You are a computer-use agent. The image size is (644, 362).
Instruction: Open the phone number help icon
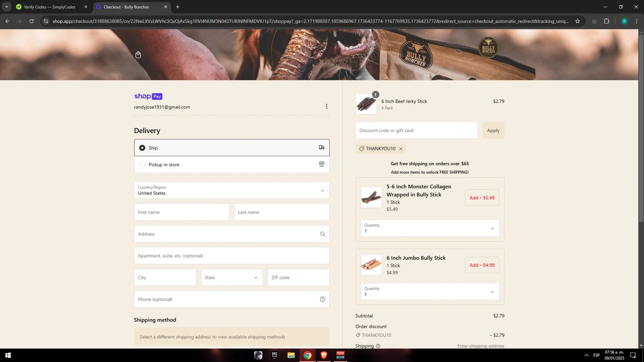[322, 299]
